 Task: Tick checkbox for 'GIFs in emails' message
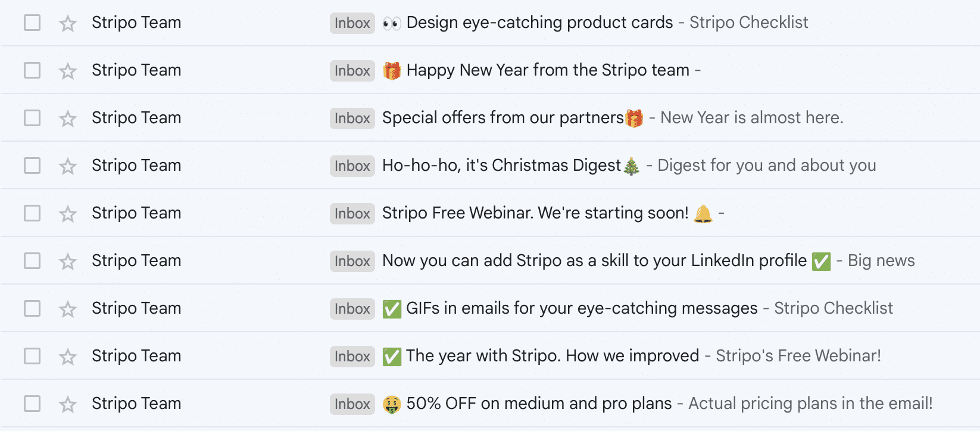click(32, 308)
